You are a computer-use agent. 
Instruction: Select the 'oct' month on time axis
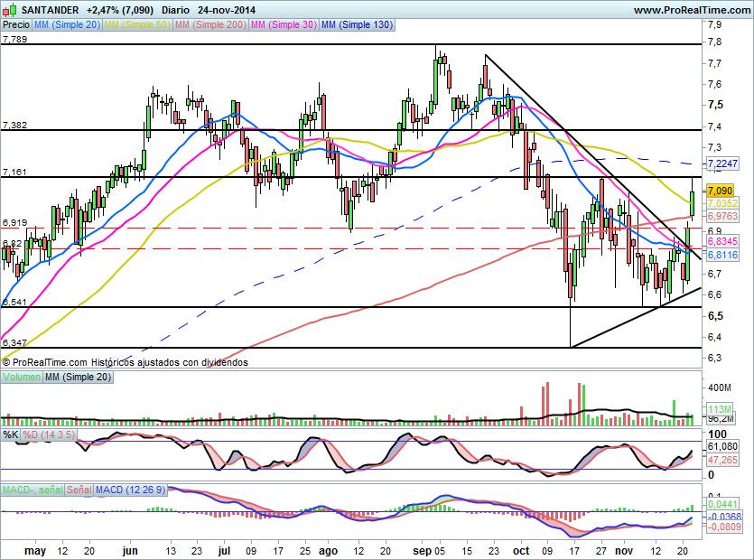click(x=521, y=551)
